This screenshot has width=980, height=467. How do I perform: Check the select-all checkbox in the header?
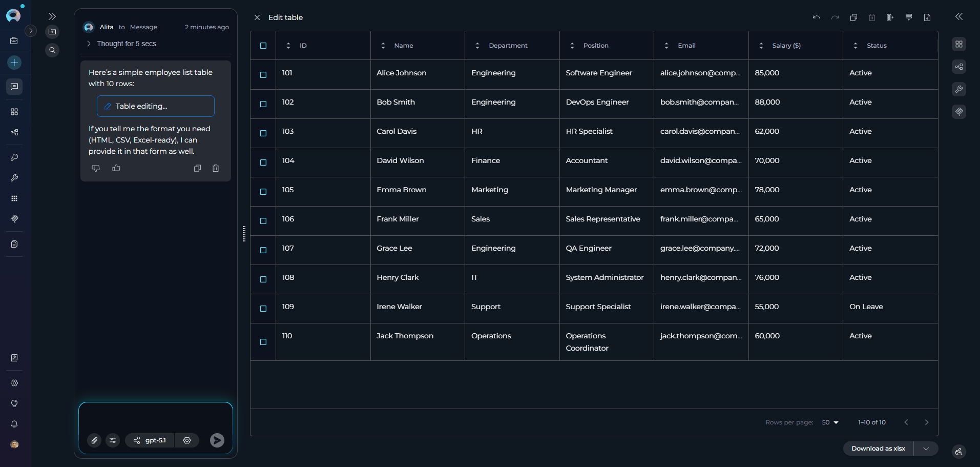263,45
